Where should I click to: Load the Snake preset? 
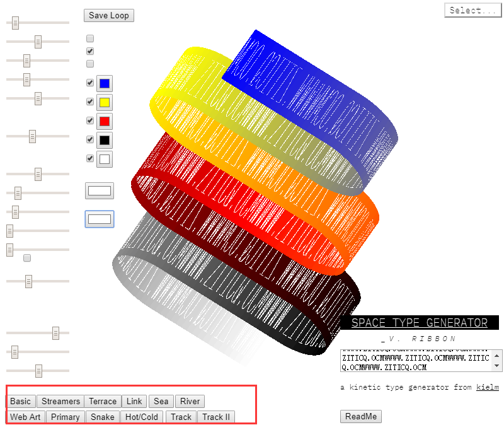(103, 417)
